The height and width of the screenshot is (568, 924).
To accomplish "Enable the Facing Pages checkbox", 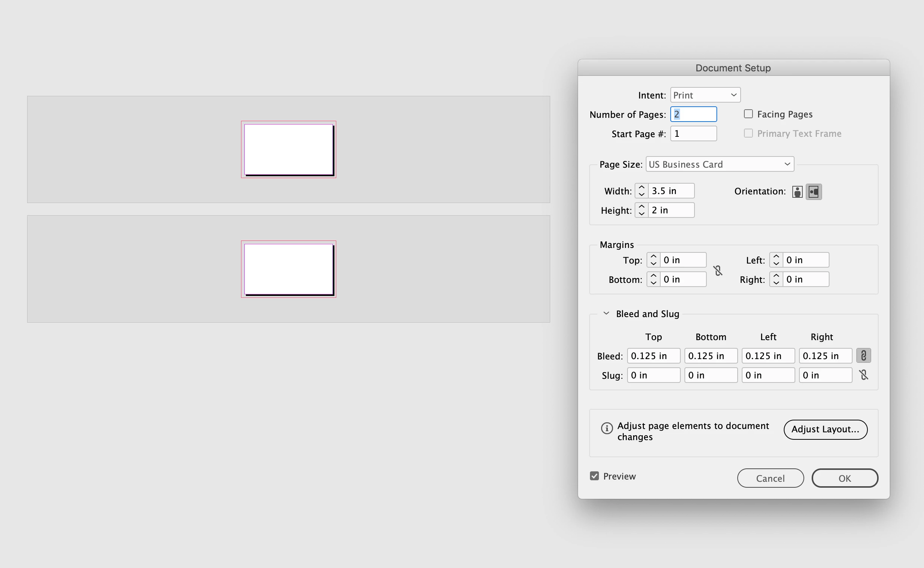I will pos(748,114).
